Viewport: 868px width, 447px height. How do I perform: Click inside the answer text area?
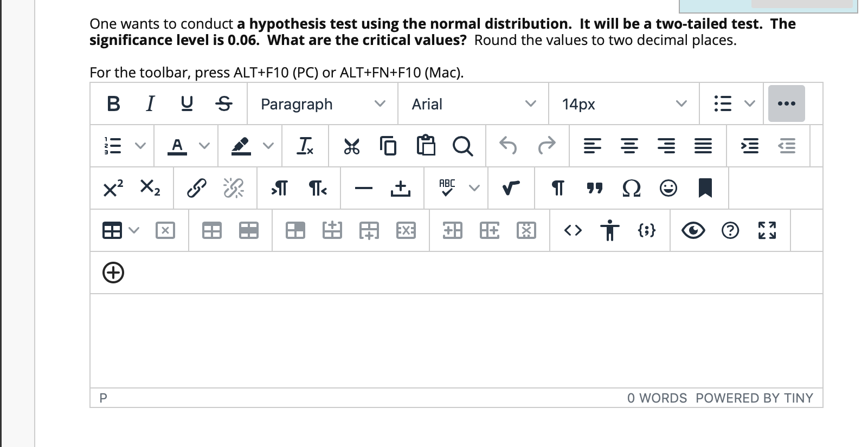456,341
